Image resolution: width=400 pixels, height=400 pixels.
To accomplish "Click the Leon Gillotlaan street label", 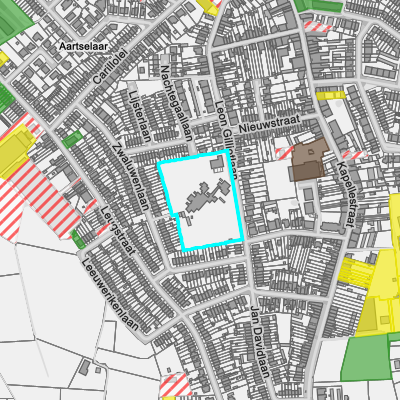I will (x=226, y=140).
